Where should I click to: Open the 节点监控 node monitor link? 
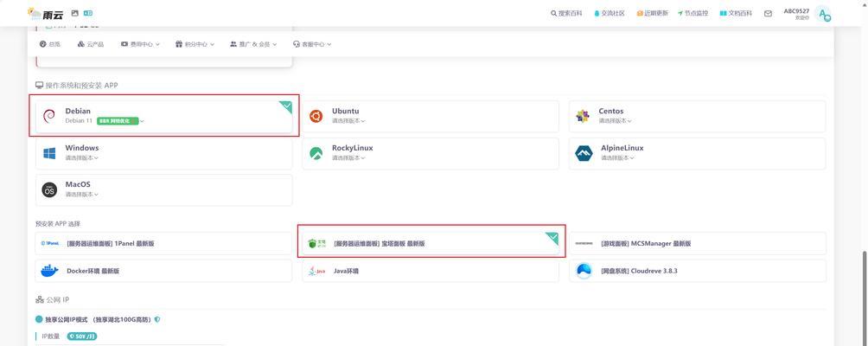pos(692,13)
